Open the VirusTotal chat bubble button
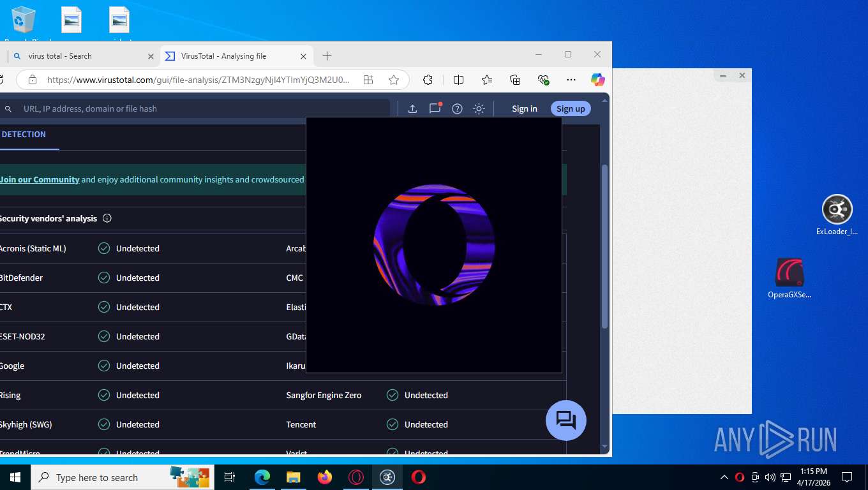 point(566,420)
